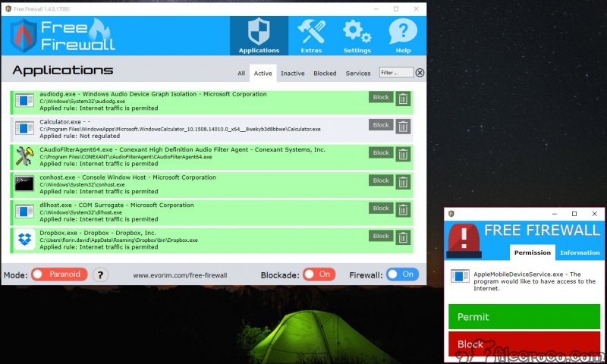Switch to the Services tab
Image resolution: width=607 pixels, height=364 pixels.
[358, 73]
